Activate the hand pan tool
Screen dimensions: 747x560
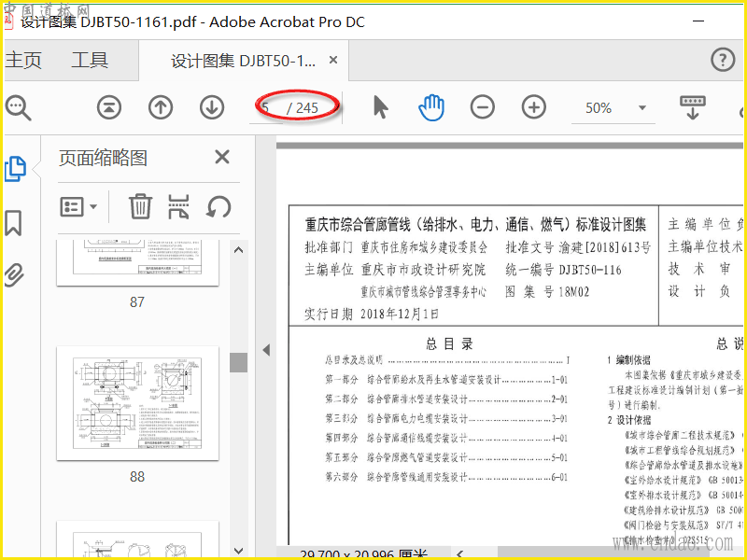pyautogui.click(x=431, y=107)
